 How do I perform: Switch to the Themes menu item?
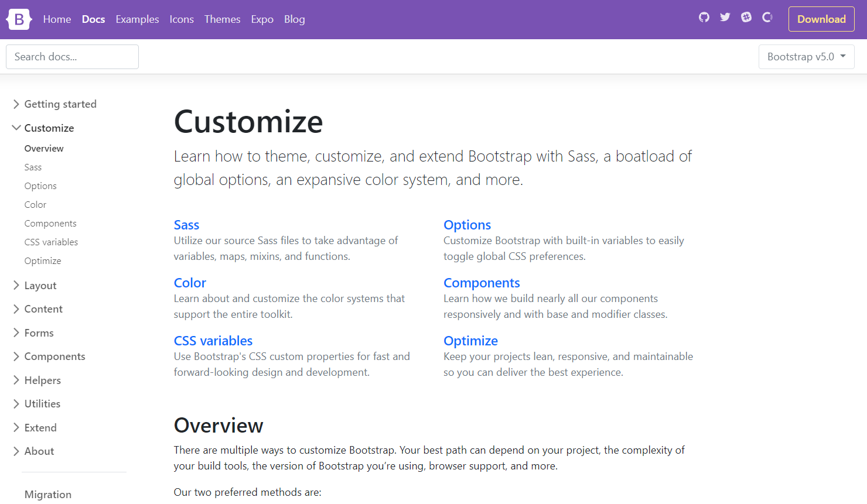click(x=222, y=19)
